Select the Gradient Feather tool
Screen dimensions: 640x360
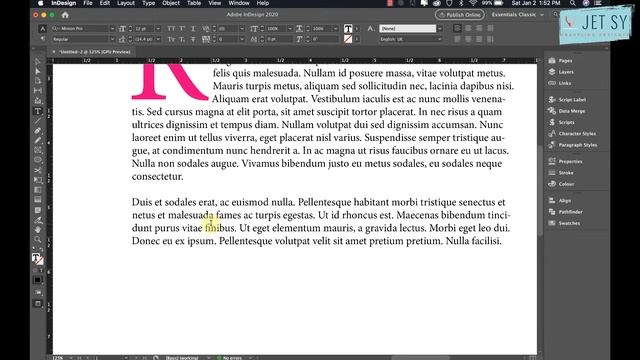38,200
